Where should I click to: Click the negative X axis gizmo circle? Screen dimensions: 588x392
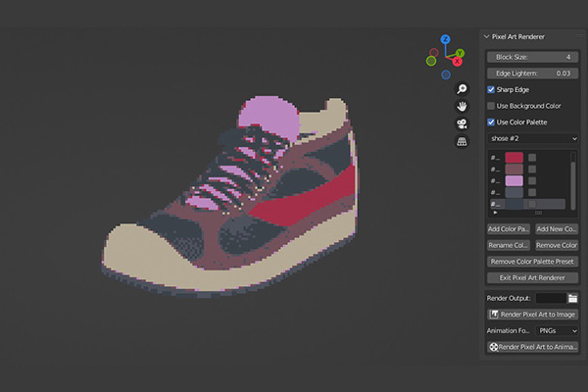pyautogui.click(x=434, y=53)
